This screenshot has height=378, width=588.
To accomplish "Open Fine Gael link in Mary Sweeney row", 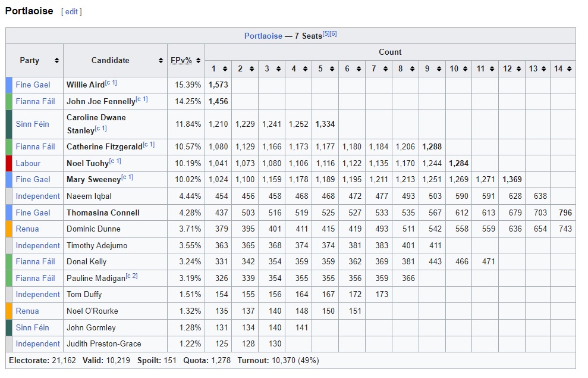I will tap(33, 179).
